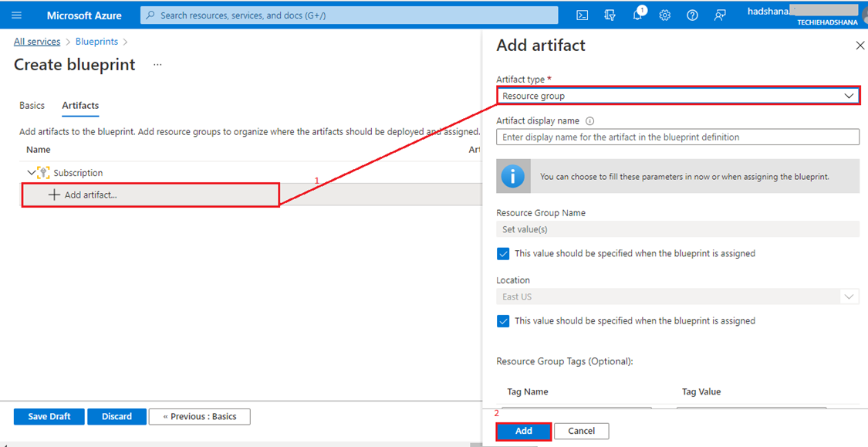Toggle the Location assignment checkbox
868x447 pixels.
tap(503, 321)
